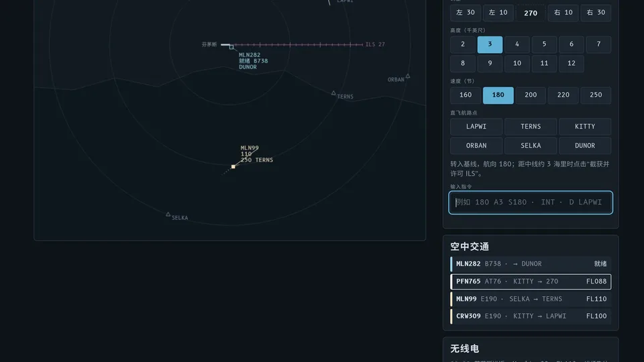Select altitude 3 thousand feet
The height and width of the screenshot is (362, 644).
click(490, 44)
